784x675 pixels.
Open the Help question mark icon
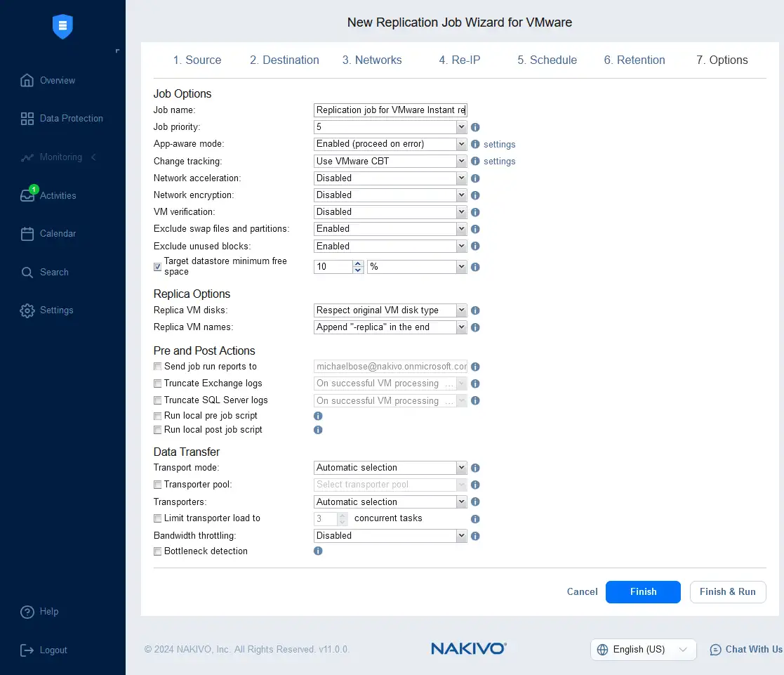click(x=27, y=612)
